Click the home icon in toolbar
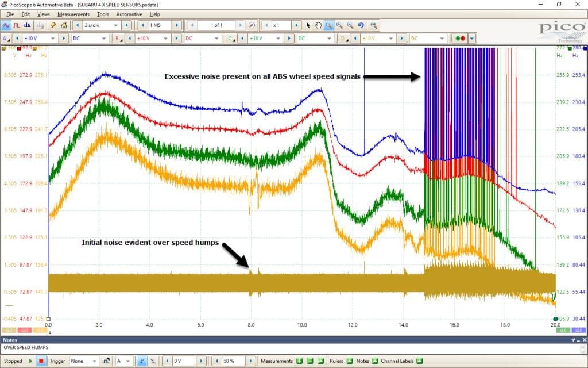 [x=64, y=25]
